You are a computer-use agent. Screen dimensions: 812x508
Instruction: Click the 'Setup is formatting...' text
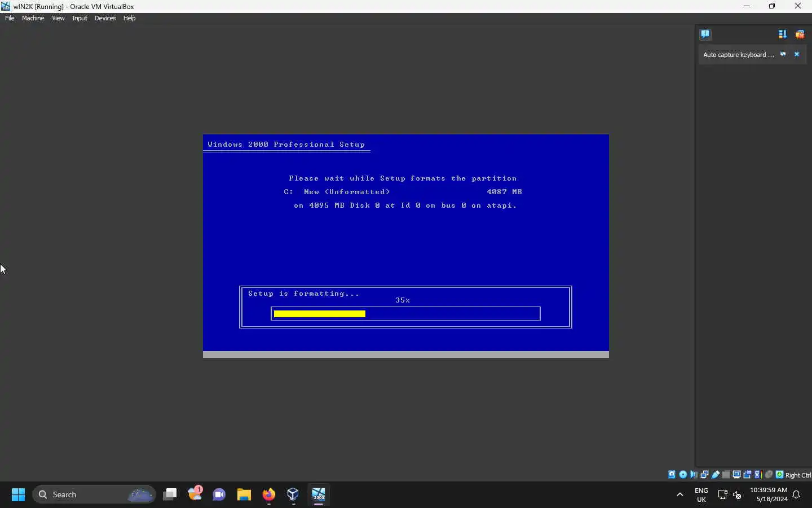pos(304,294)
